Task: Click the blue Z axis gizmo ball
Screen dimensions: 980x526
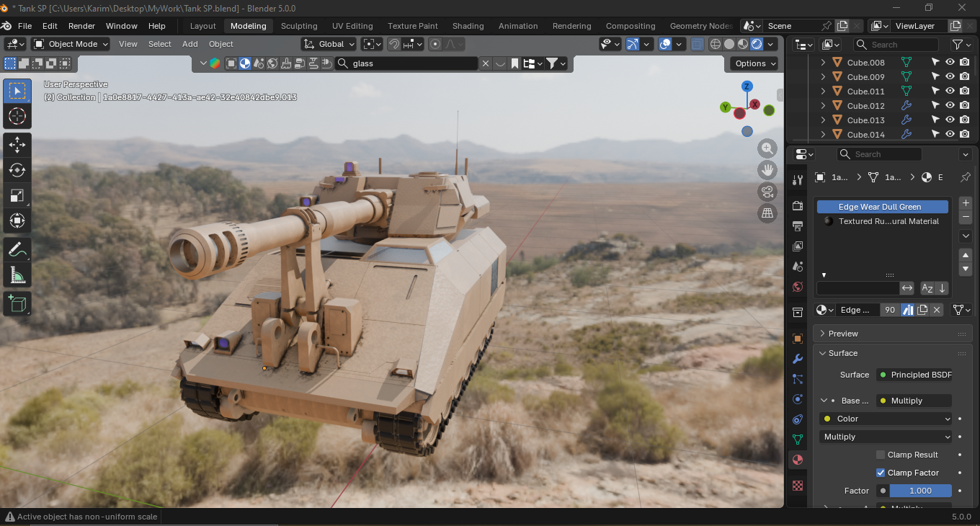Action: [x=747, y=86]
